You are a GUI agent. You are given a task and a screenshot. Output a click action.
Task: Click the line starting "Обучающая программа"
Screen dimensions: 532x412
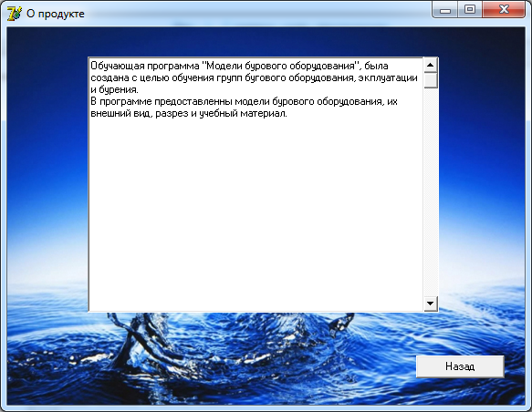239,66
